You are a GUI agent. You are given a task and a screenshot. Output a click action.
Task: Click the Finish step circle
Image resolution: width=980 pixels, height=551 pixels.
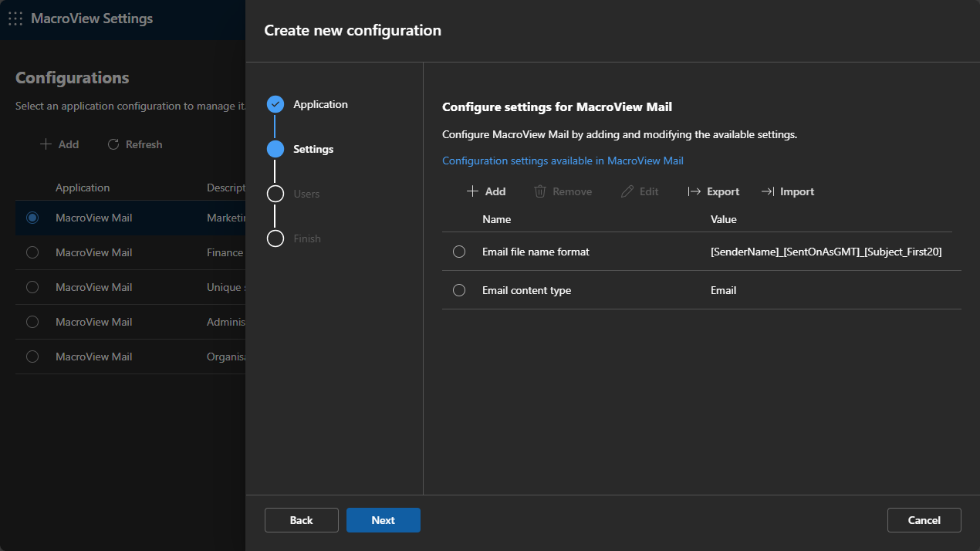click(275, 238)
